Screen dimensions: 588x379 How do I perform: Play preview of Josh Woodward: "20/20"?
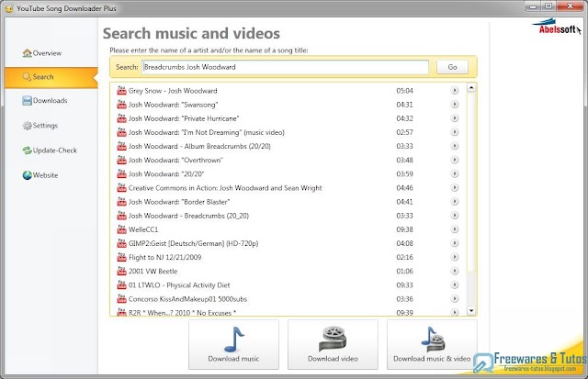click(455, 173)
